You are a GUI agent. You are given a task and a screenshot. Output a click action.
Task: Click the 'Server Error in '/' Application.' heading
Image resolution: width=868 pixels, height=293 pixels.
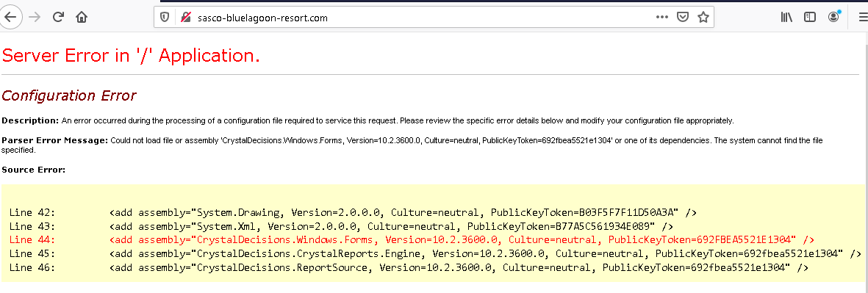(x=131, y=55)
